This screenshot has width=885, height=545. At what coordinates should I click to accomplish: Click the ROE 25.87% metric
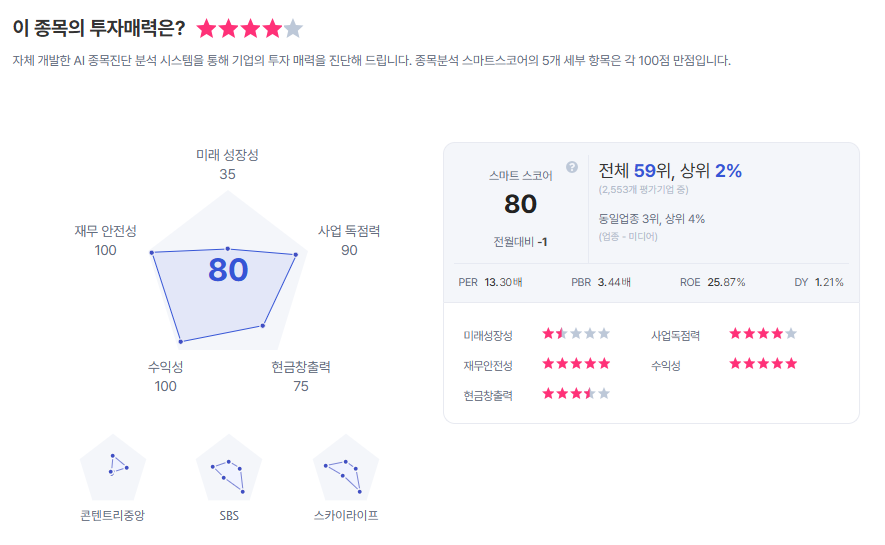coord(713,282)
